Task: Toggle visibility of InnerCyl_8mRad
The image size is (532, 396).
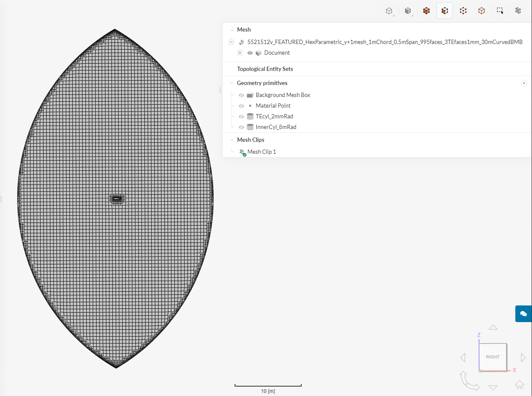Action: (241, 127)
